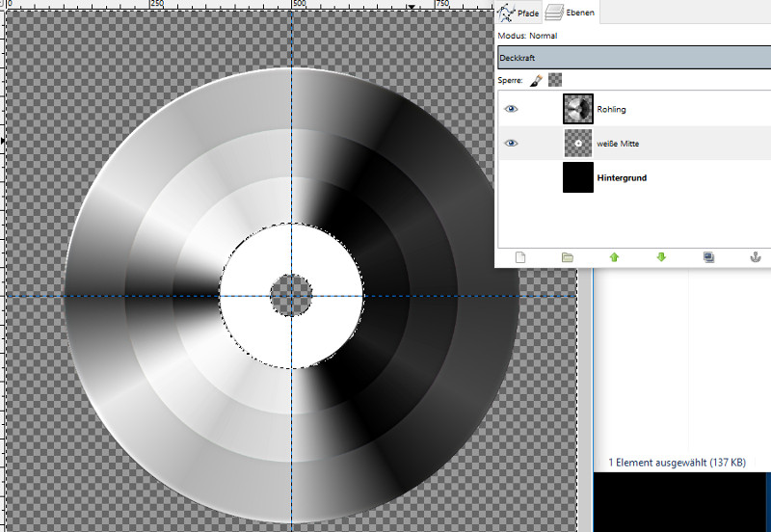Raise layer with green up arrow

[614, 257]
